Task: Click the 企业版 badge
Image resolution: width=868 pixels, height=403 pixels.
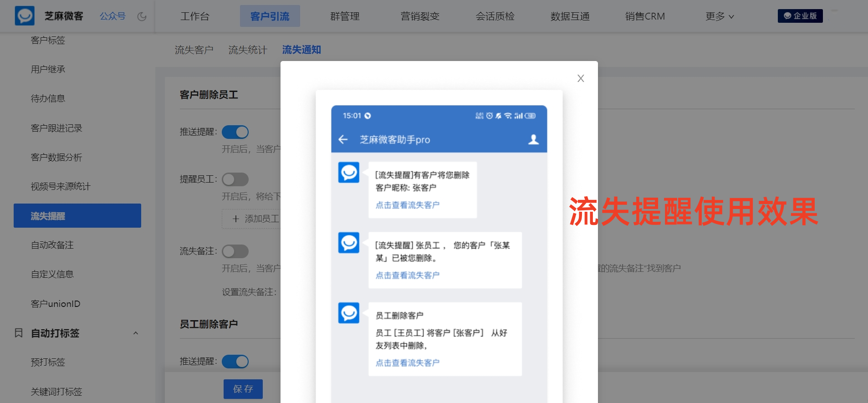Action: [800, 16]
